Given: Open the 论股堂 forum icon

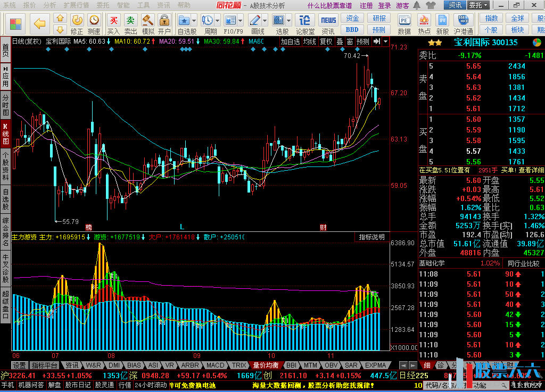Looking at the screenshot, I should coord(305,21).
